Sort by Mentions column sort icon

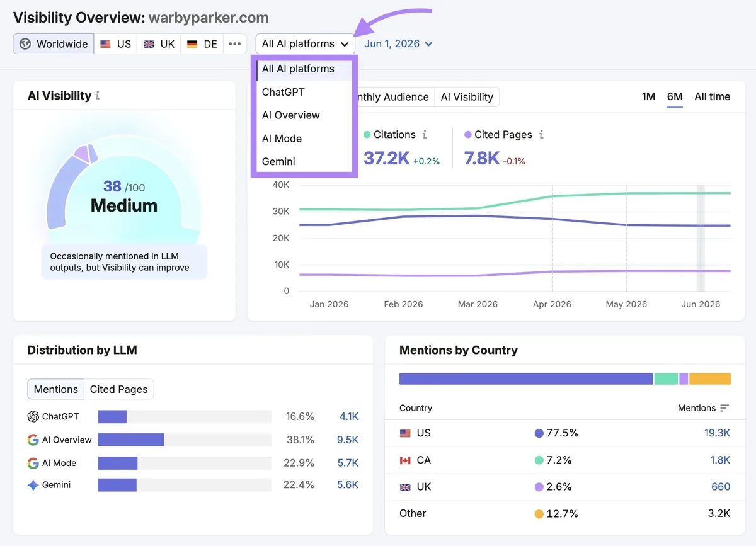pos(724,408)
